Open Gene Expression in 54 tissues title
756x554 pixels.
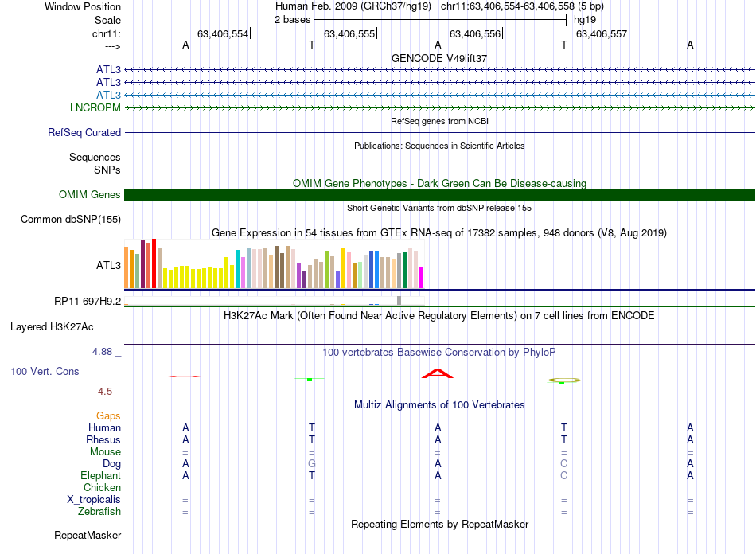tap(439, 233)
